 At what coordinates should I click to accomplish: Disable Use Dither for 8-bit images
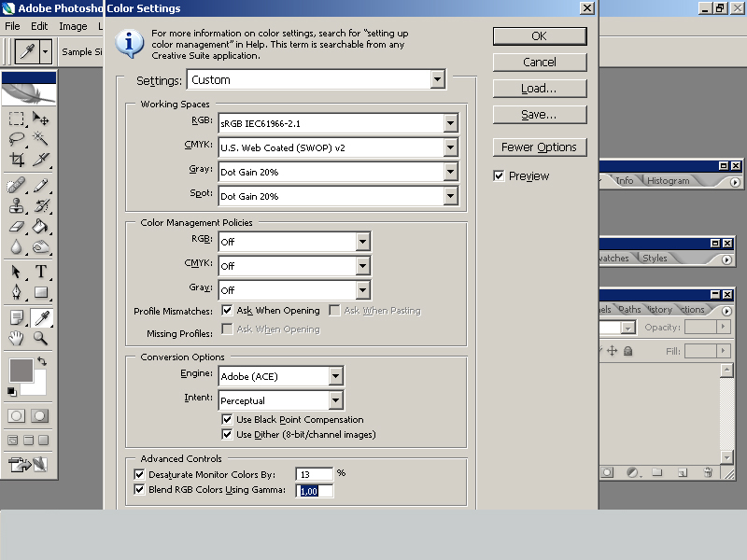pyautogui.click(x=227, y=434)
